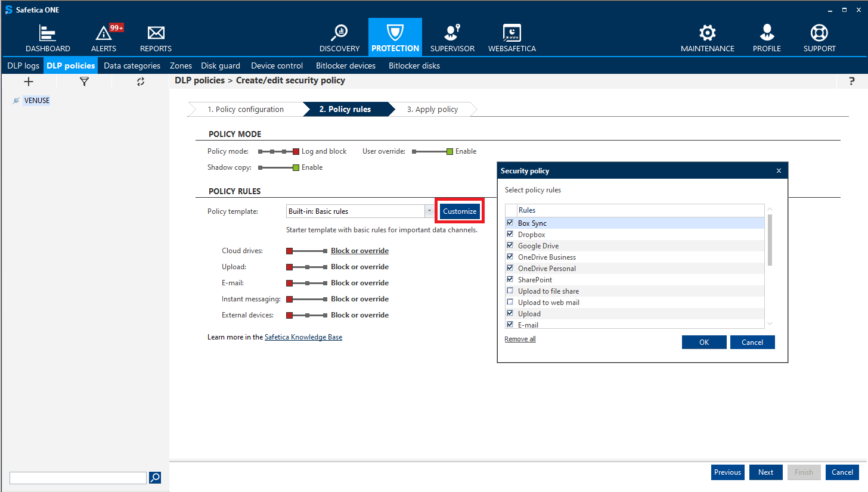868x492 pixels.
Task: Open the Discovery module
Action: click(339, 39)
